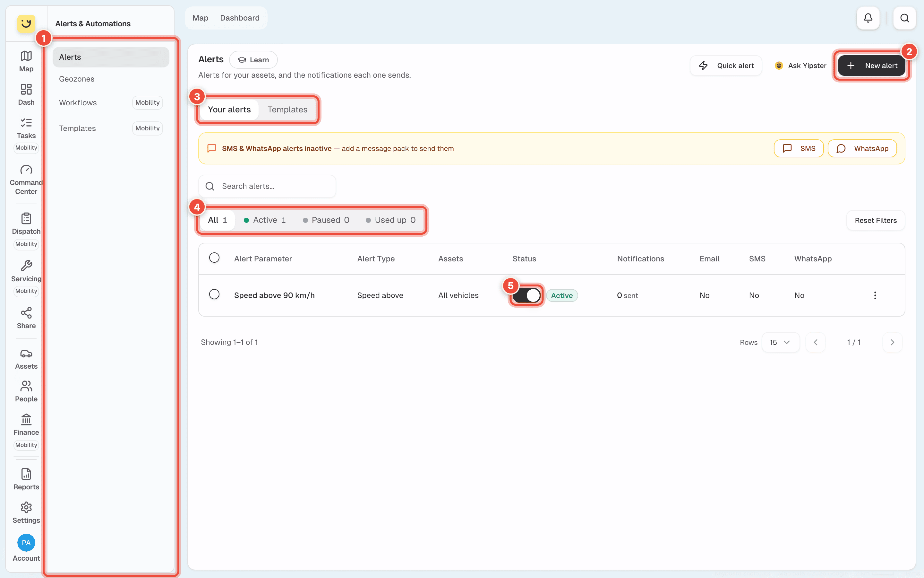Select the Speed above 90 km/h row checkbox

click(214, 294)
